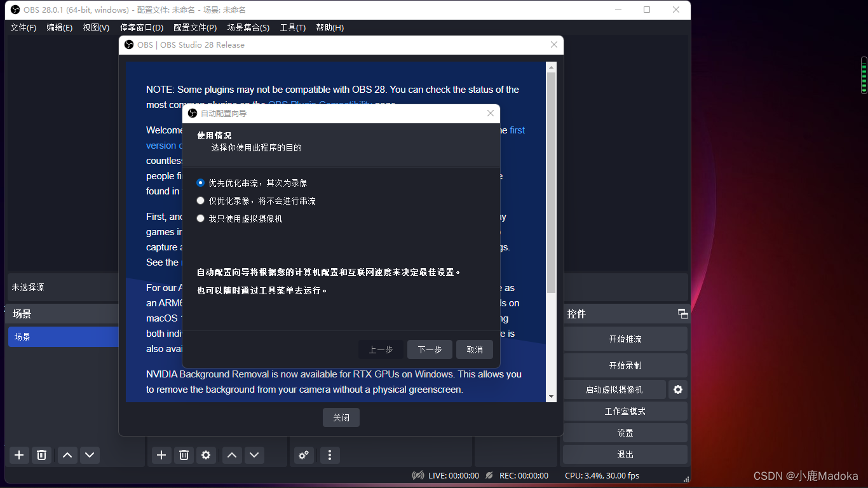Open the 场景集合(S) menu

click(248, 28)
